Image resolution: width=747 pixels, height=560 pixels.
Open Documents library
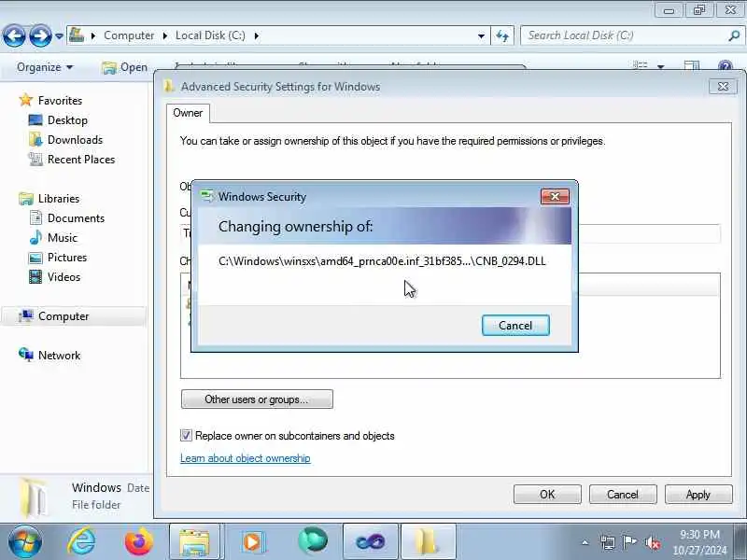click(x=76, y=218)
